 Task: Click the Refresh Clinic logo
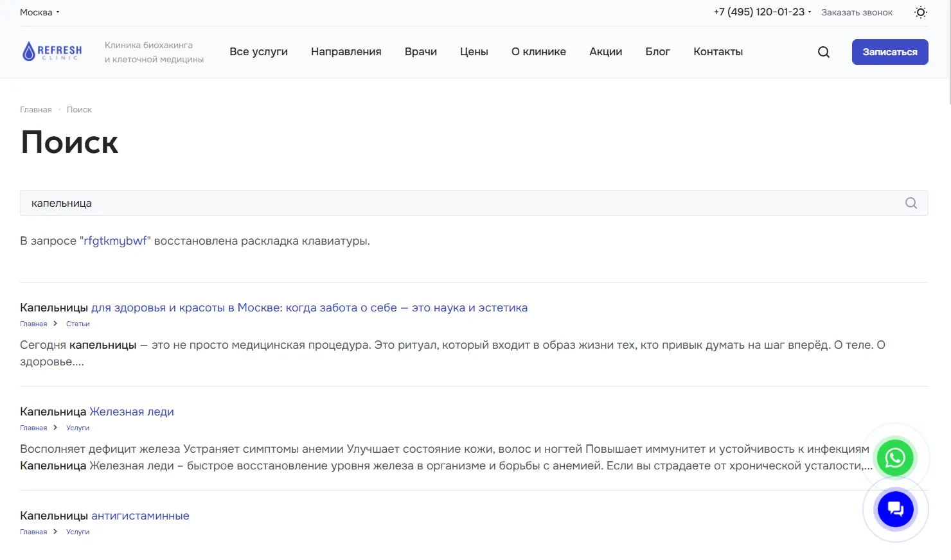[x=52, y=51]
